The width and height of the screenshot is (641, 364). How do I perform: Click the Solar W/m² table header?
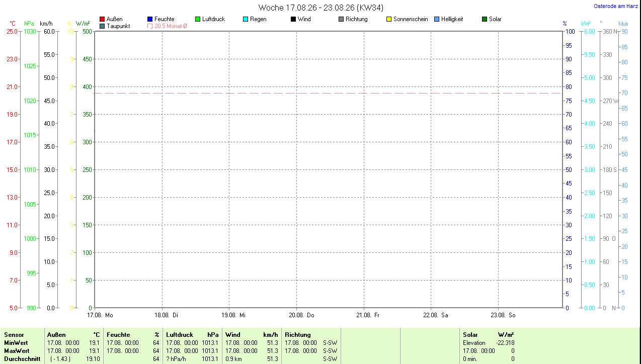pyautogui.click(x=488, y=335)
